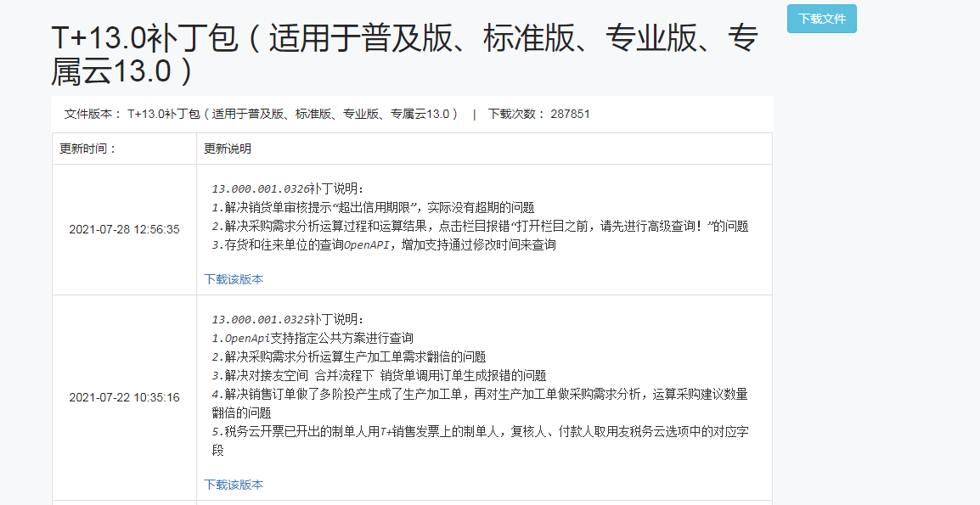Image resolution: width=980 pixels, height=505 pixels.
Task: Select line about 对接友空间 合并流程
Action: 379,376
